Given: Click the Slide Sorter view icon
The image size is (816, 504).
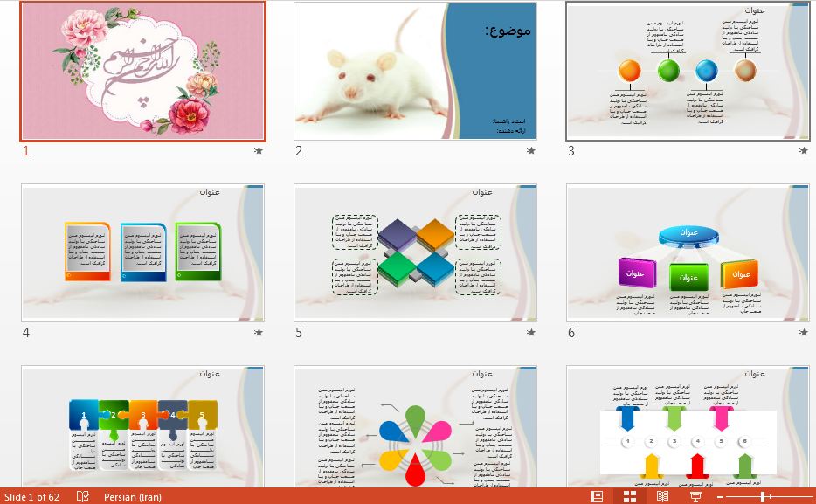Looking at the screenshot, I should point(629,496).
